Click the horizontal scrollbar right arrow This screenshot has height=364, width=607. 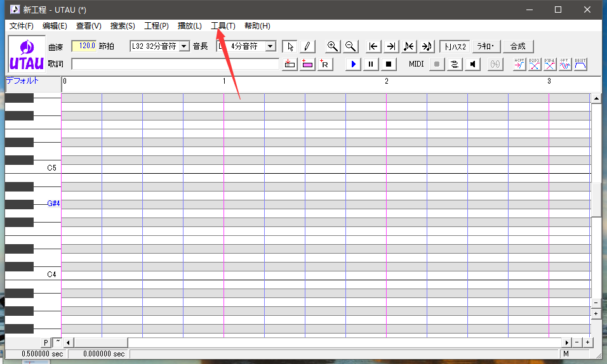tap(567, 342)
